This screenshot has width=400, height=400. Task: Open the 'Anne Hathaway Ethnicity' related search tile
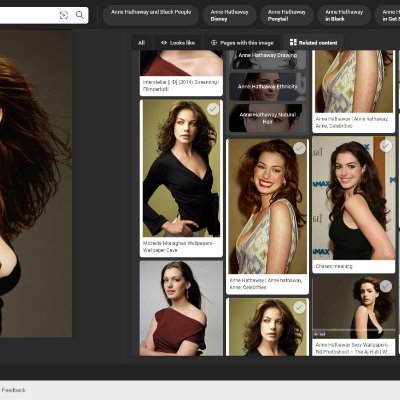267,87
